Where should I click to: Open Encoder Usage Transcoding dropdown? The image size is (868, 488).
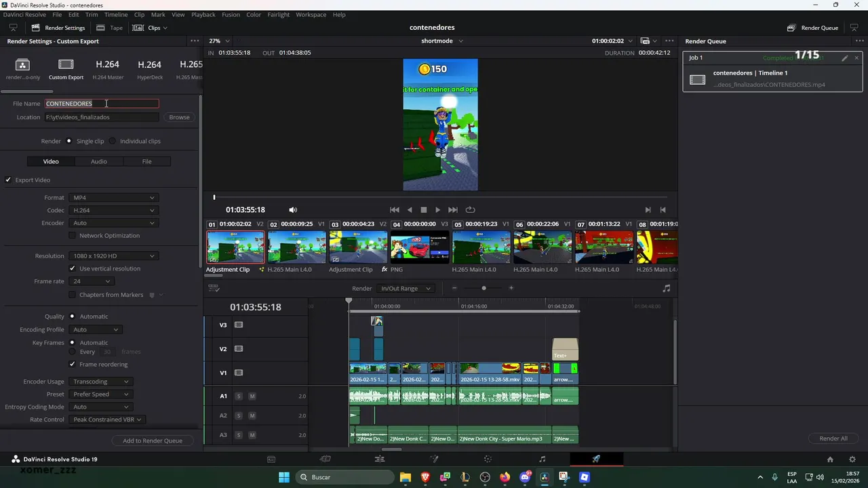coord(100,382)
